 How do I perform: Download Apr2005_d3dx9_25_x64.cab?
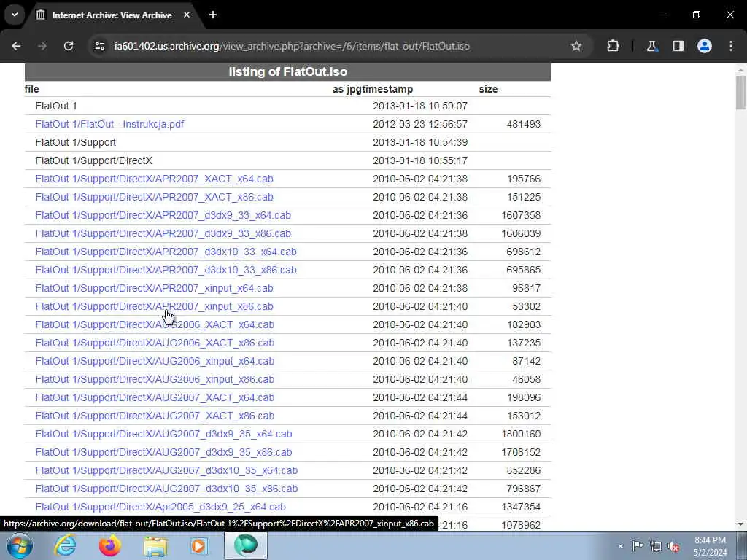[160, 507]
